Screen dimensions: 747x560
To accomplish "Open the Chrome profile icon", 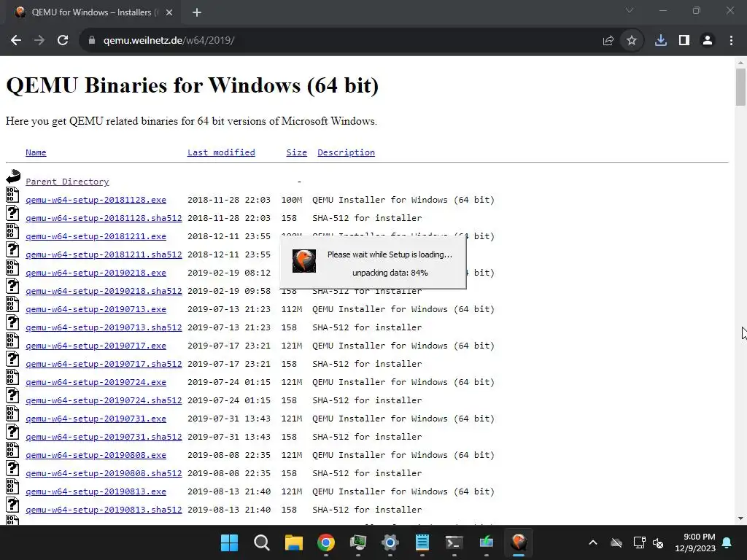I will pos(708,41).
